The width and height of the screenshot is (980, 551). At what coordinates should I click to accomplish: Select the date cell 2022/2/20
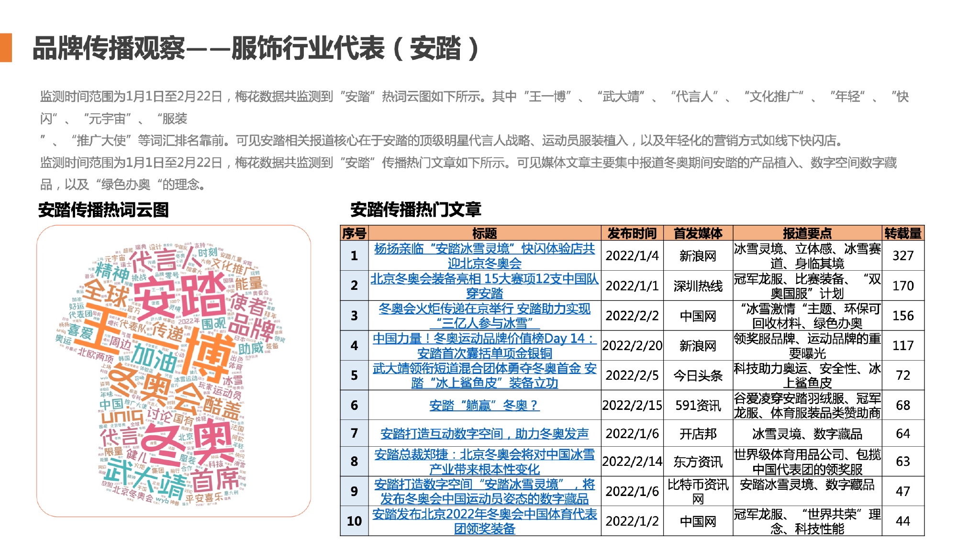tap(632, 345)
